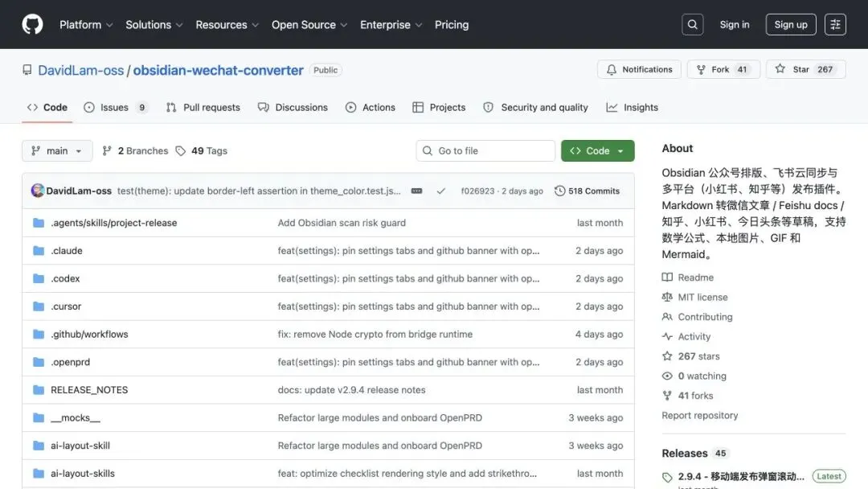Open the GitHub home logo
Image resolution: width=868 pixels, height=489 pixels.
tap(32, 24)
